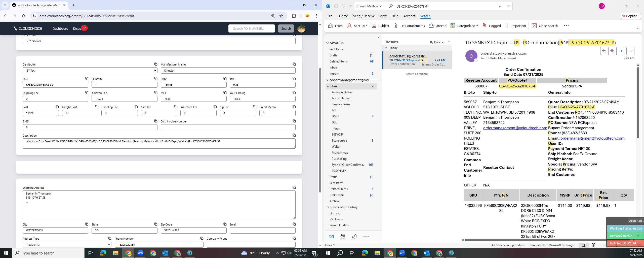Bookmark this page with star icon
The height and width of the screenshot is (258, 644).
281,16
